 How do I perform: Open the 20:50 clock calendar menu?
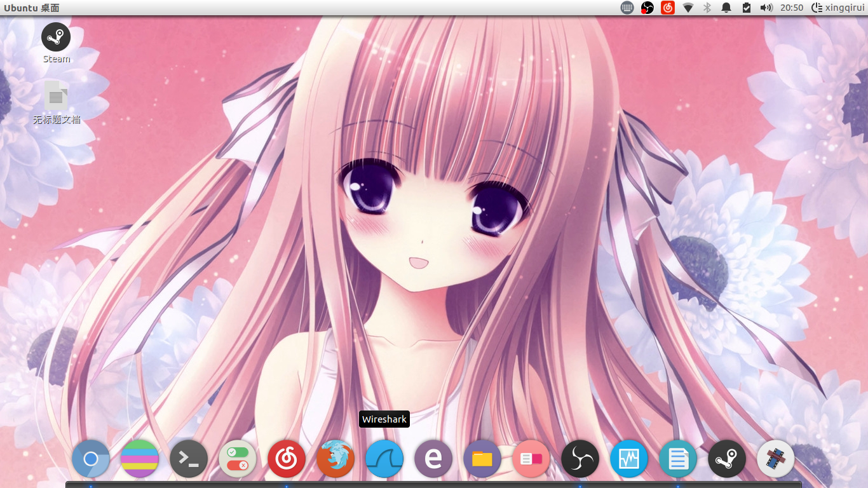(792, 8)
